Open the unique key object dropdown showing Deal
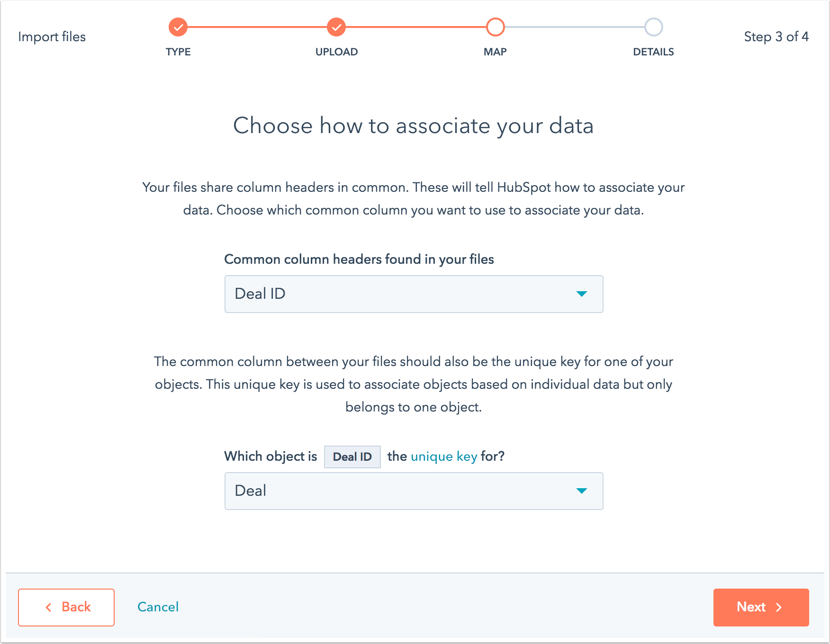This screenshot has width=830, height=644. click(x=414, y=491)
